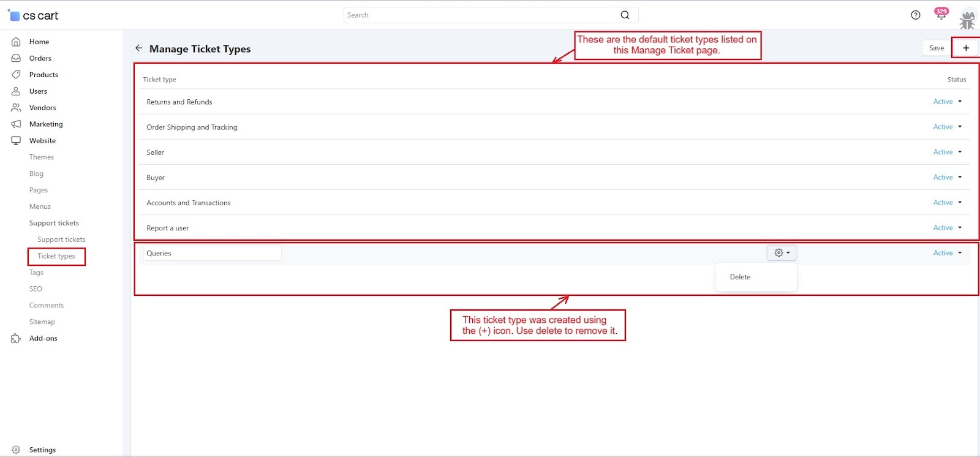Open the gear menu for Queries row
The width and height of the screenshot is (980, 457).
point(782,253)
